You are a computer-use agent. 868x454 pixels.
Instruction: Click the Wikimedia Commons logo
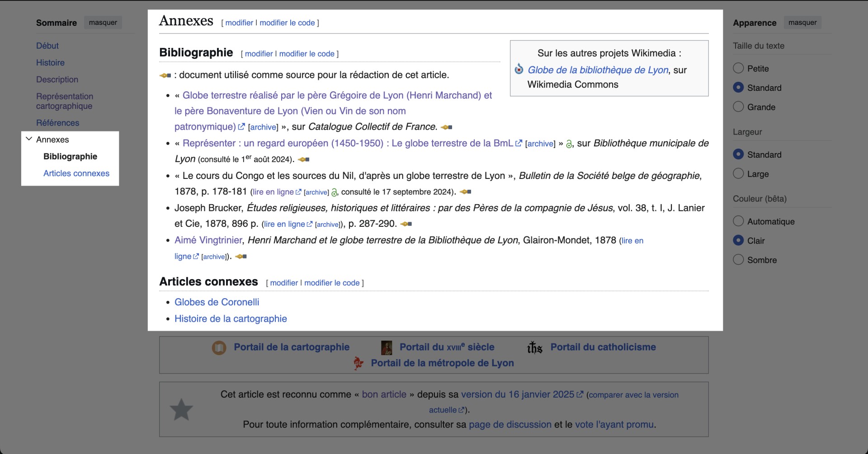coord(519,69)
